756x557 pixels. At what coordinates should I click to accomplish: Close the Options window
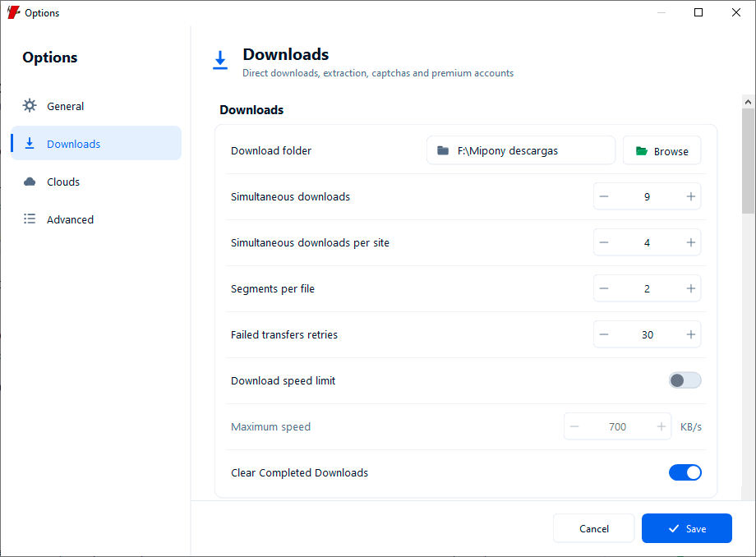click(x=735, y=12)
